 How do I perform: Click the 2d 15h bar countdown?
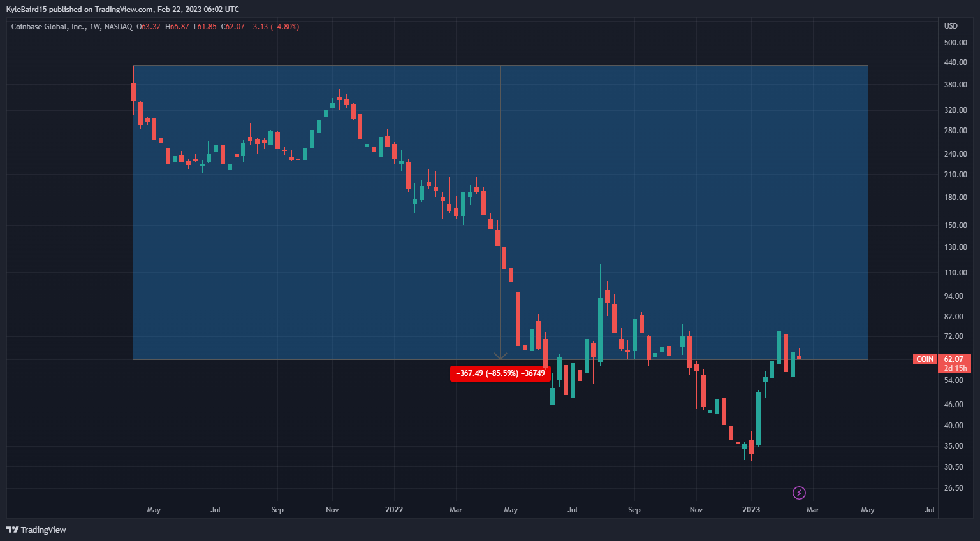click(955, 368)
